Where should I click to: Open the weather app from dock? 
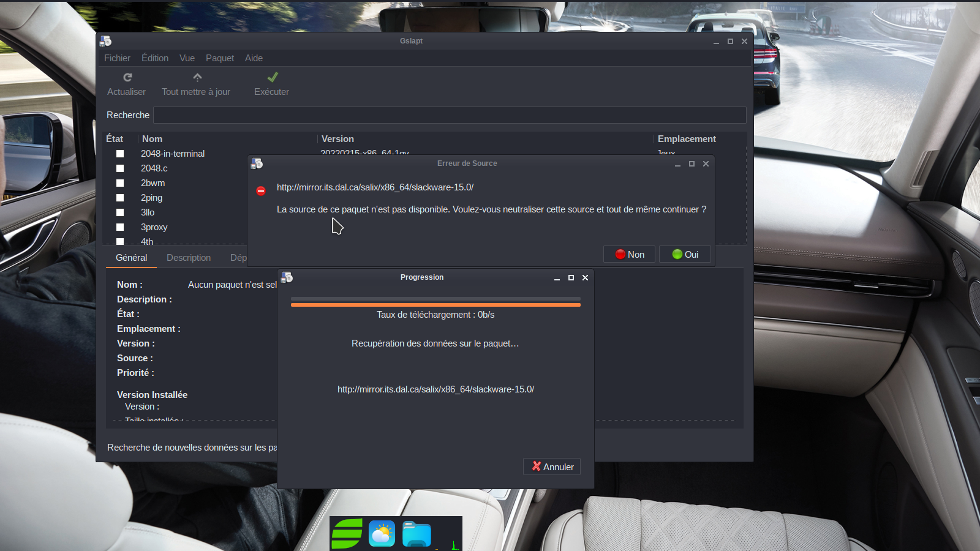pyautogui.click(x=382, y=534)
